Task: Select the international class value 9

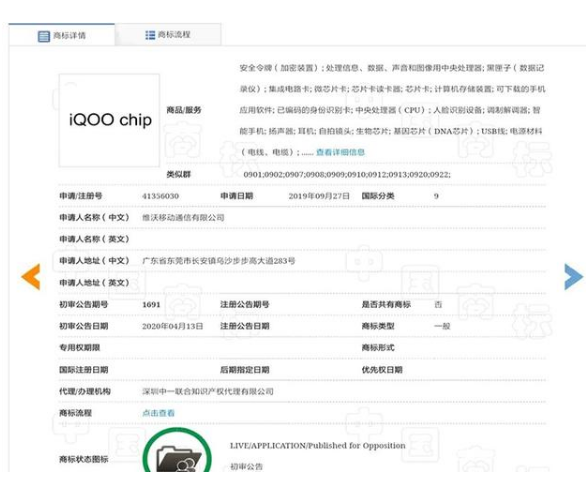Action: click(436, 196)
